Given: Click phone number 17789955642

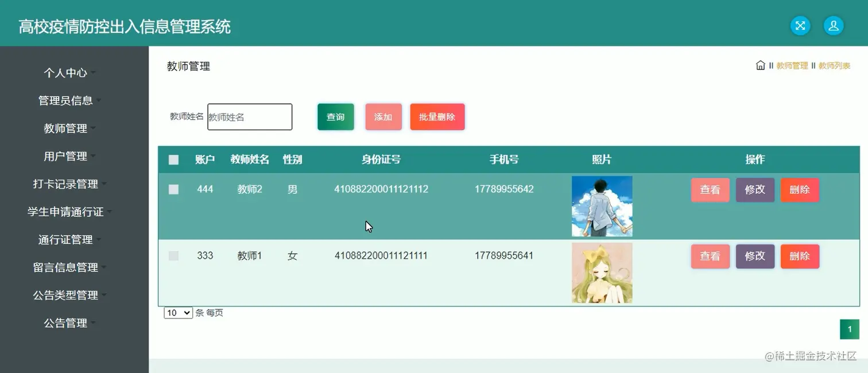Looking at the screenshot, I should tap(504, 189).
